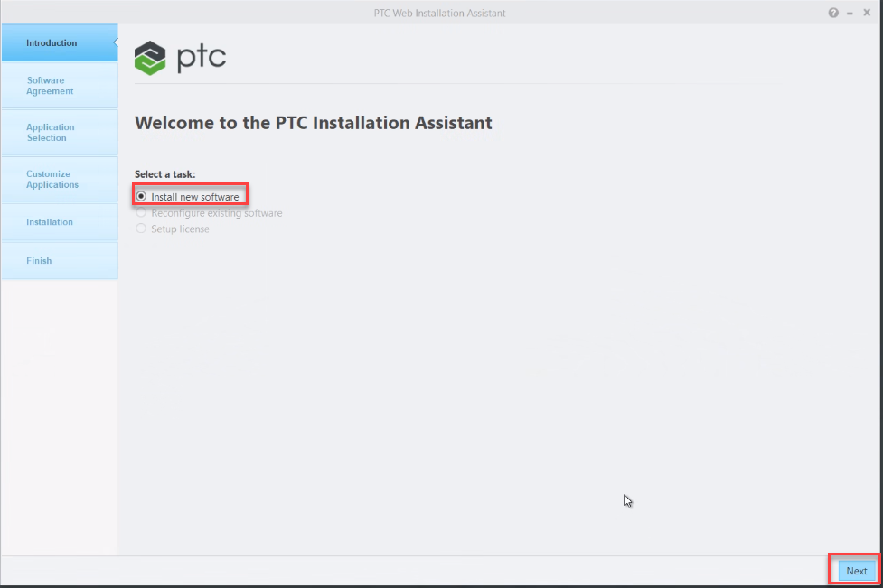Open the Software Agreement step
Image resolution: width=883 pixels, height=588 pixels.
point(59,85)
